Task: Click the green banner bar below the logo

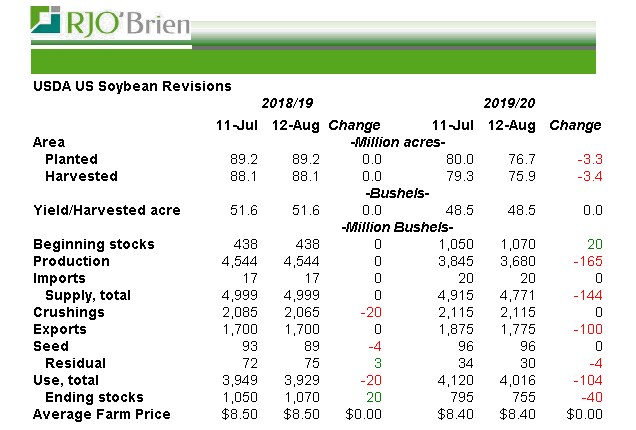Action: click(318, 60)
